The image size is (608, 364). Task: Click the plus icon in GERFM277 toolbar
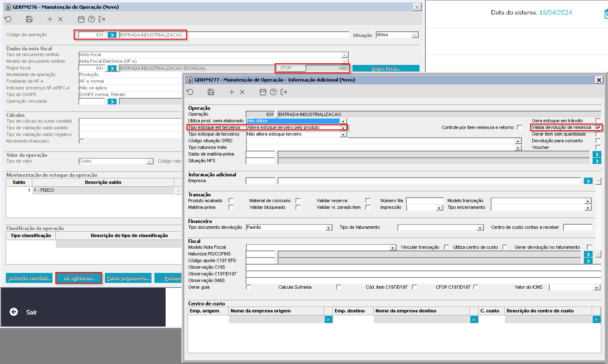(232, 92)
